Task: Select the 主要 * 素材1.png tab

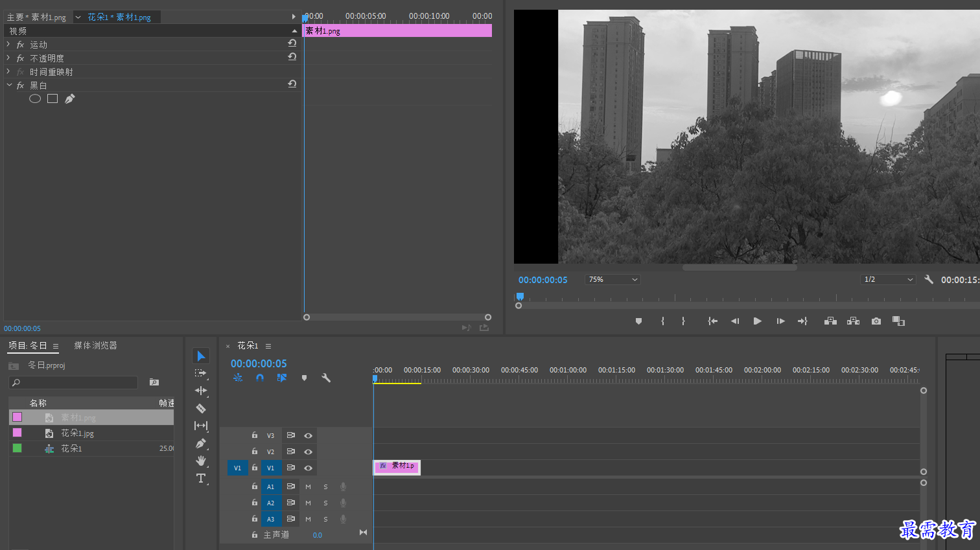Action: pos(36,17)
